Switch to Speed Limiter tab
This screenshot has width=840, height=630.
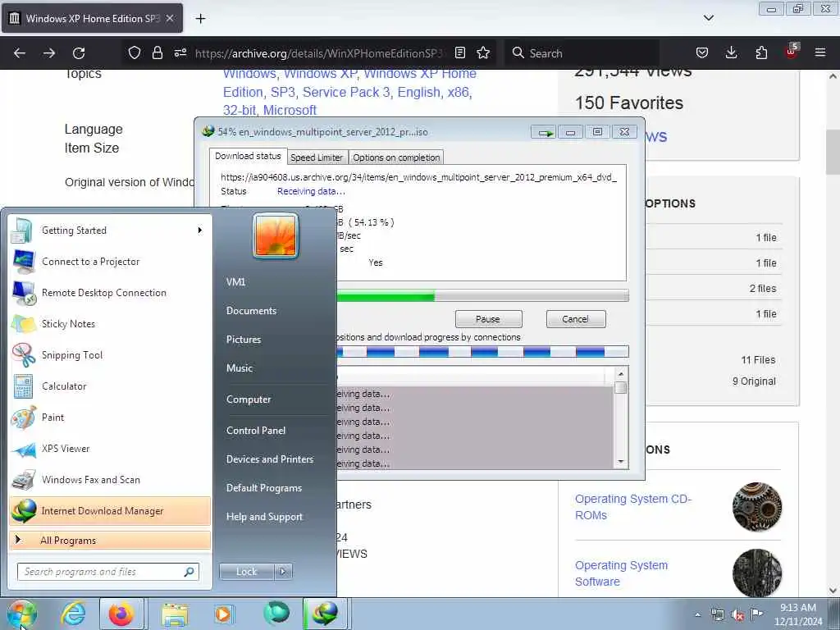(x=317, y=157)
